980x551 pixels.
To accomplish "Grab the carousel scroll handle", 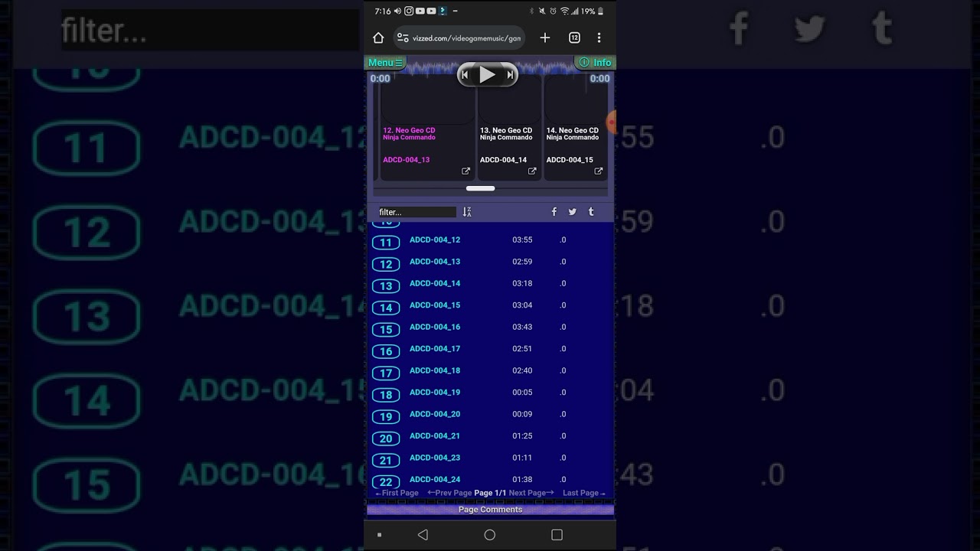I will click(x=481, y=188).
